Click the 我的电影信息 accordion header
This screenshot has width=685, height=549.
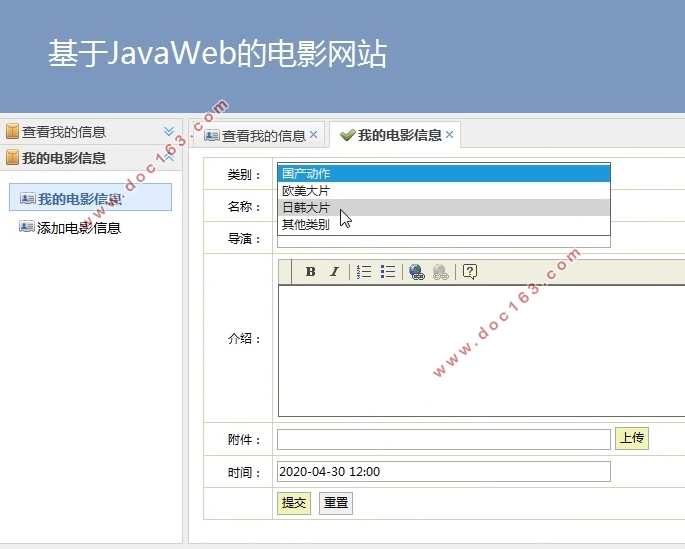click(x=91, y=158)
